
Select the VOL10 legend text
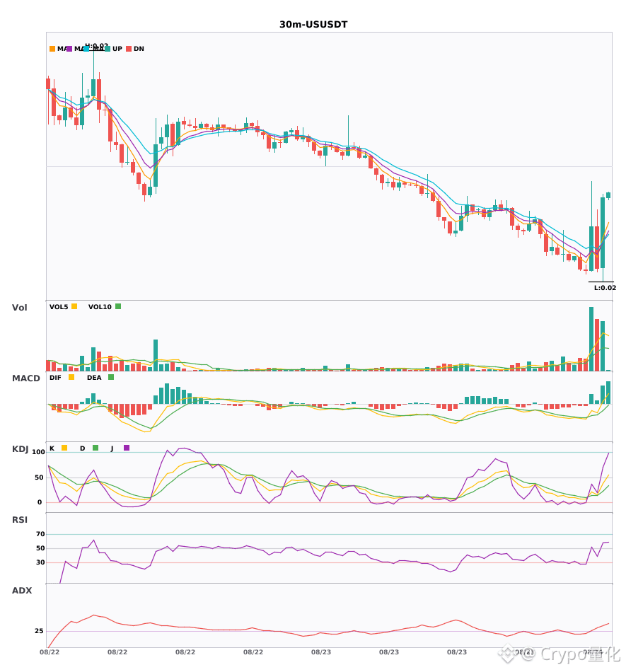pos(100,307)
